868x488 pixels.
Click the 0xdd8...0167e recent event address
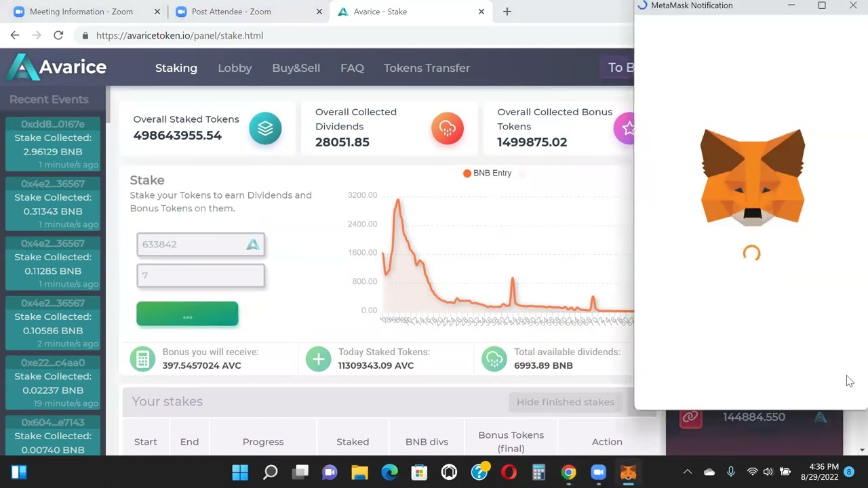pos(53,124)
